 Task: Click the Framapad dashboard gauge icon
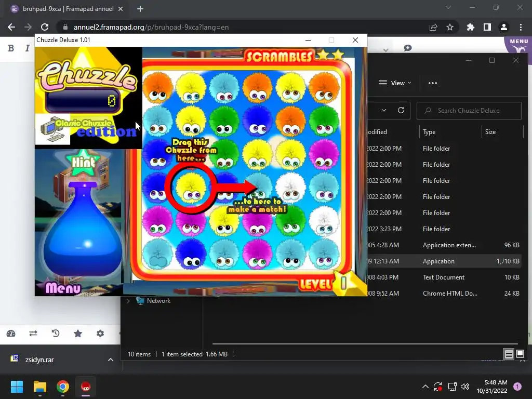coord(11,334)
